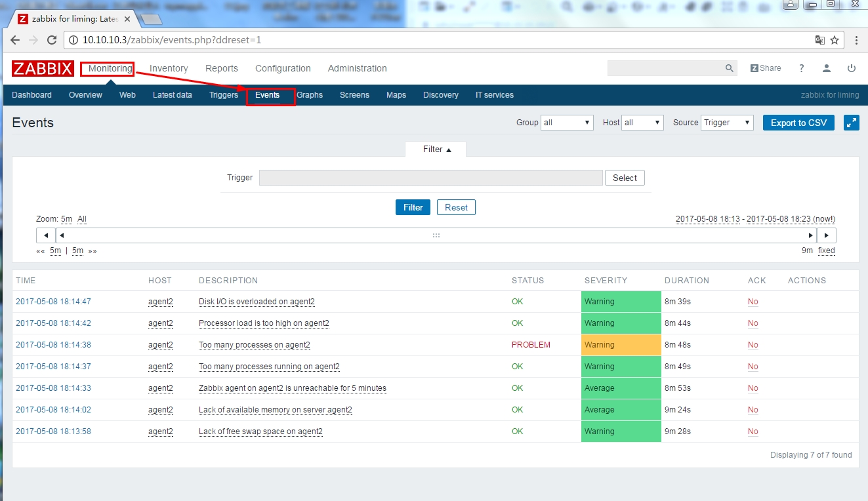
Task: Click the Reset button
Action: [x=456, y=207]
